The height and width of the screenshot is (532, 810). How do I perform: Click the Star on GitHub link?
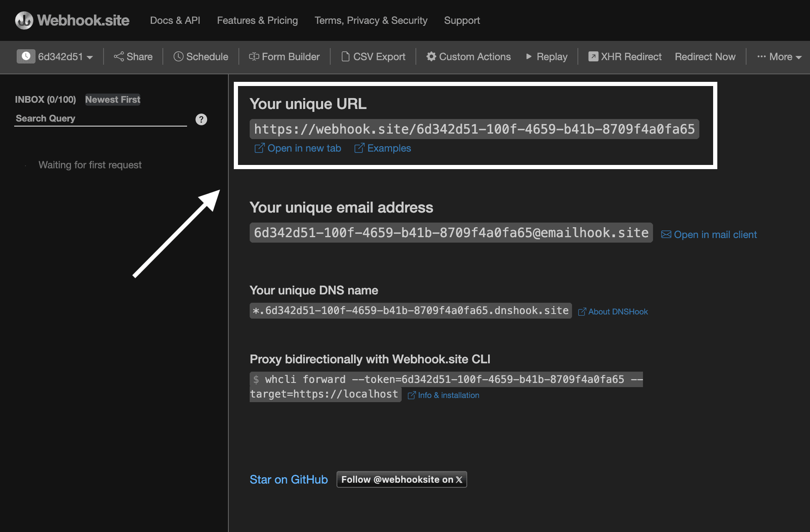pos(289,479)
